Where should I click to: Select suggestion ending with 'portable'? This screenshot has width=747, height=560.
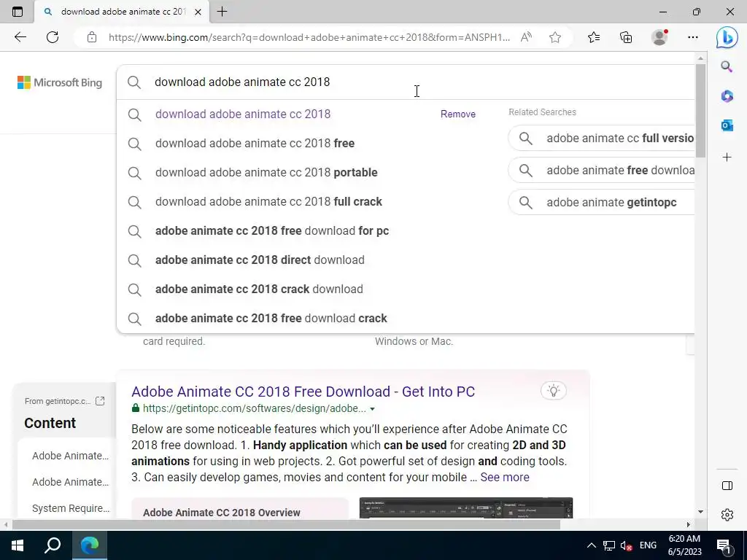click(x=266, y=172)
